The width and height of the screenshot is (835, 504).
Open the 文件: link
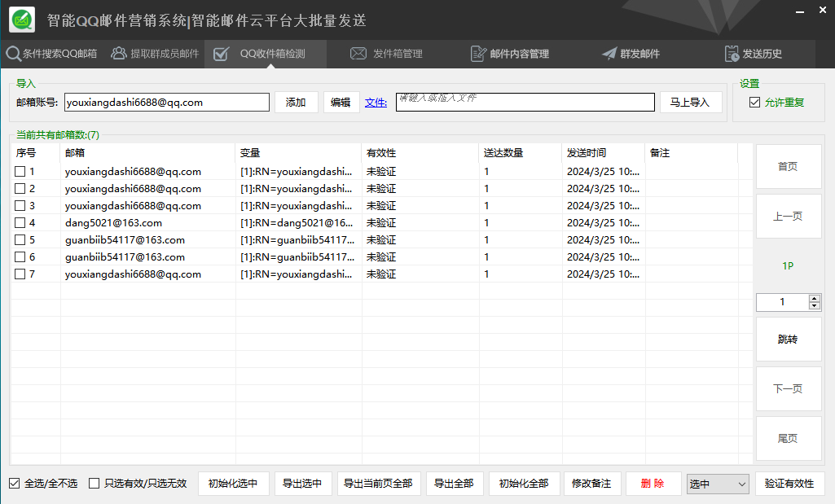click(x=376, y=103)
